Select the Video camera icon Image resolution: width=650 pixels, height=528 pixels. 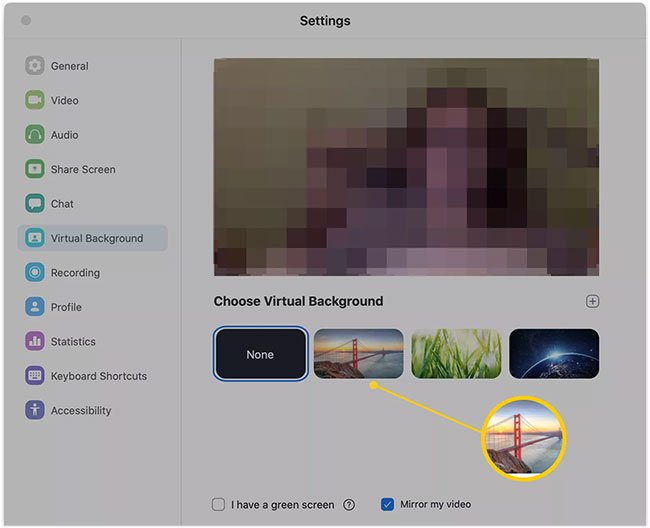[x=35, y=100]
